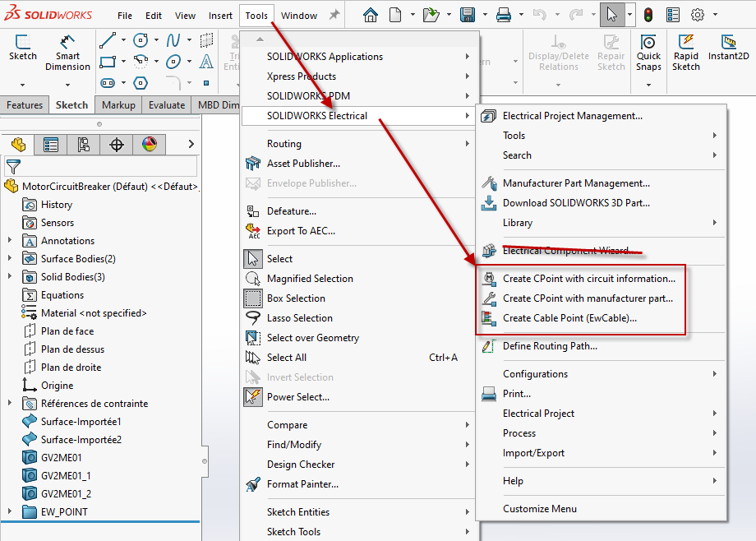
Task: Create a New document icon
Action: tap(395, 15)
